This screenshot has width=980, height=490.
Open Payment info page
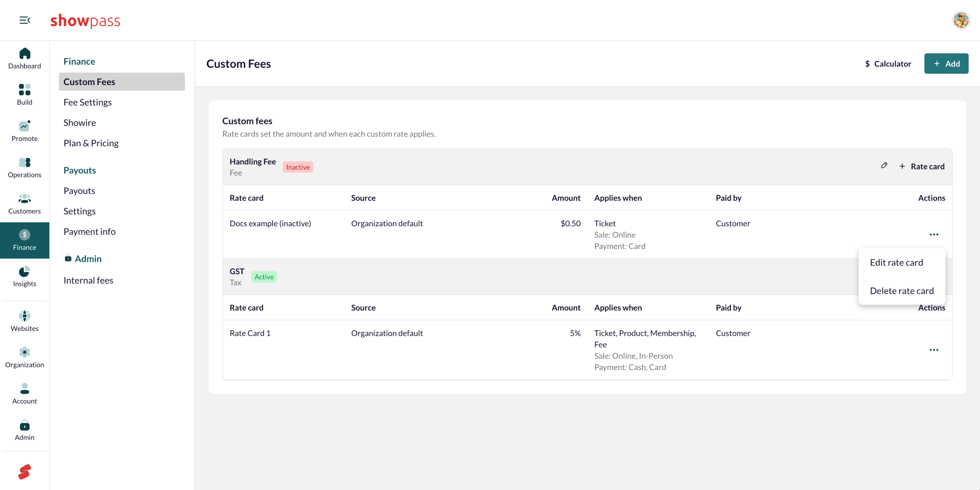89,231
